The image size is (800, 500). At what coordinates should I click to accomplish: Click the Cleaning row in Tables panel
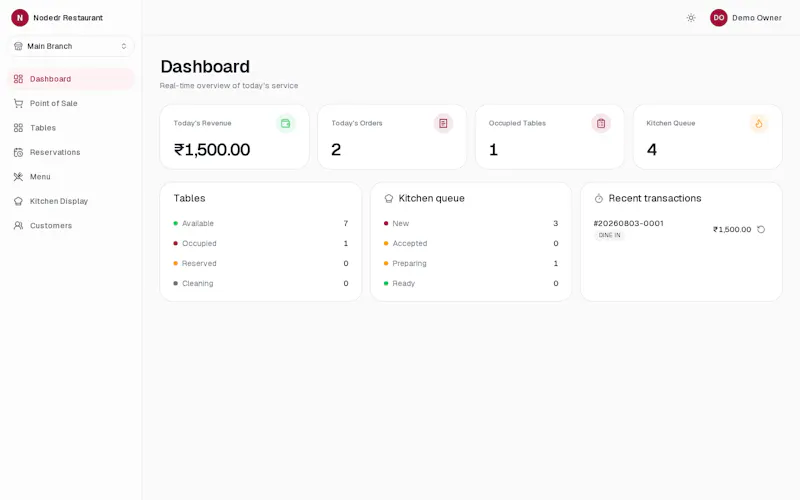tap(261, 283)
